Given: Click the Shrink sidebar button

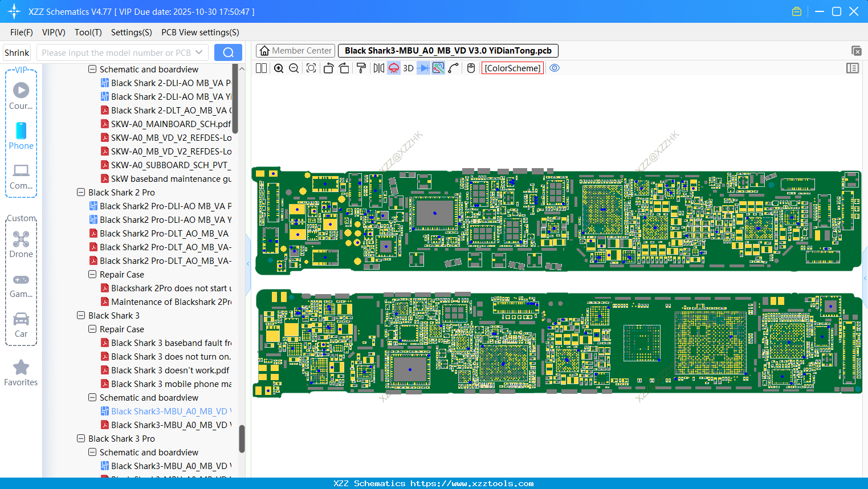Looking at the screenshot, I should [x=17, y=52].
